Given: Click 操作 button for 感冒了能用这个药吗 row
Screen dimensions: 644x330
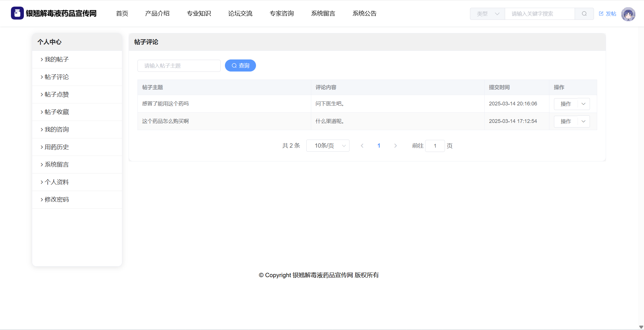Looking at the screenshot, I should point(565,104).
